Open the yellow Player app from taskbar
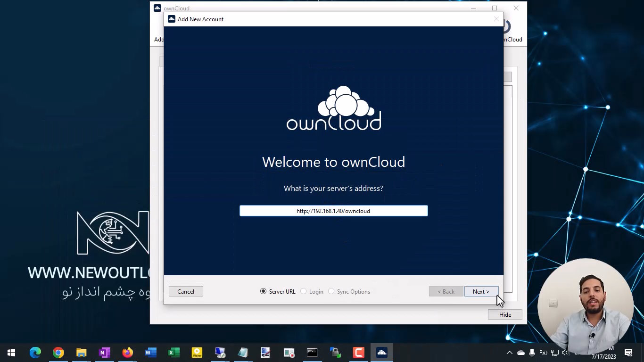 (197, 352)
